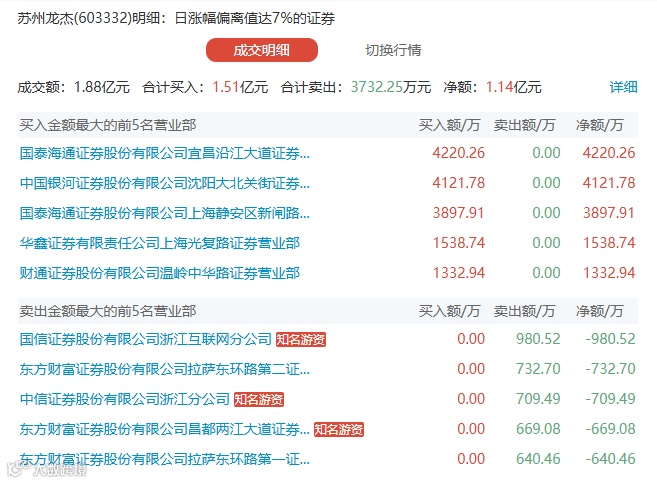Open 东方财富证券 拉萨东环路第一 branch link
The image size is (657, 483).
[165, 459]
